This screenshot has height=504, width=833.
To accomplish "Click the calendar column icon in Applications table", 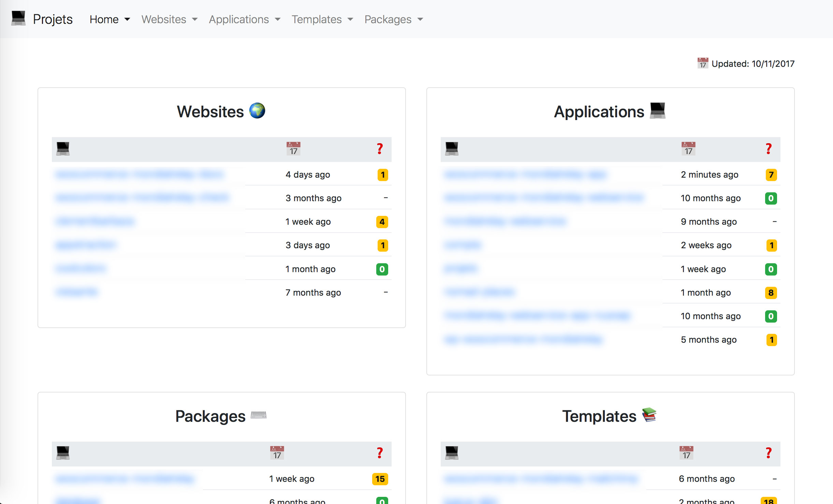I will (x=688, y=149).
